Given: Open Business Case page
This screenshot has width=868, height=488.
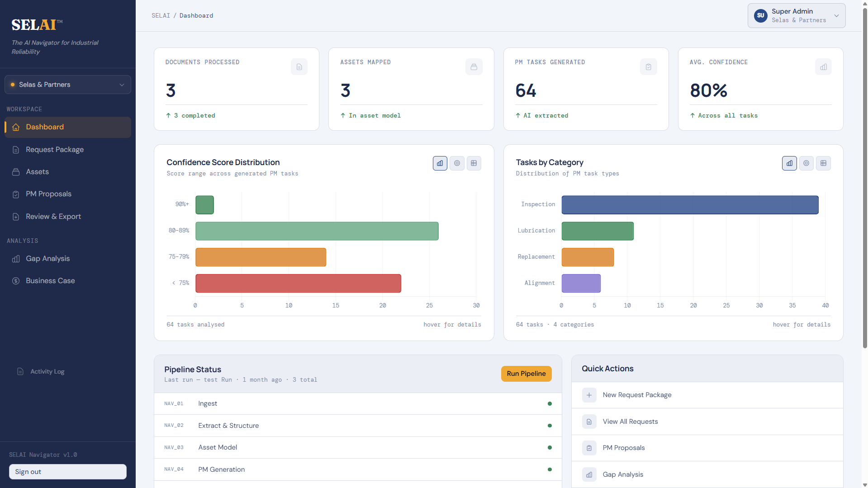Looking at the screenshot, I should (68, 281).
